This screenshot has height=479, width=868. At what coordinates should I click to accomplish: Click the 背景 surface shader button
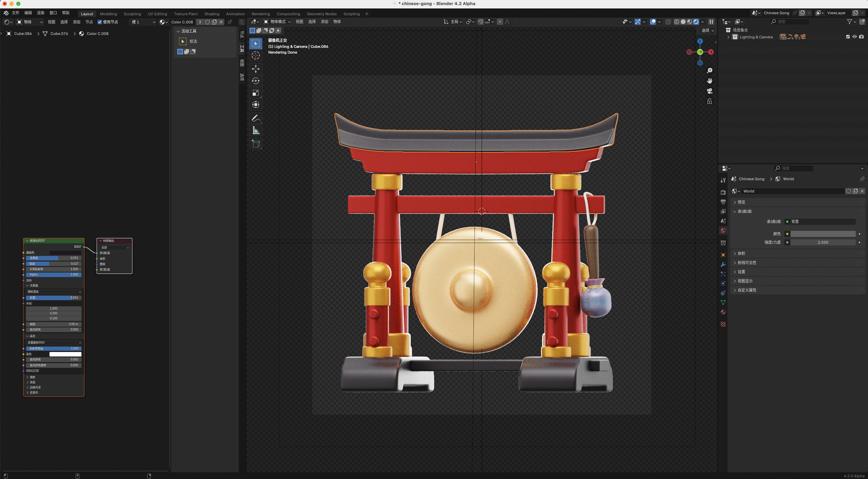pos(820,221)
